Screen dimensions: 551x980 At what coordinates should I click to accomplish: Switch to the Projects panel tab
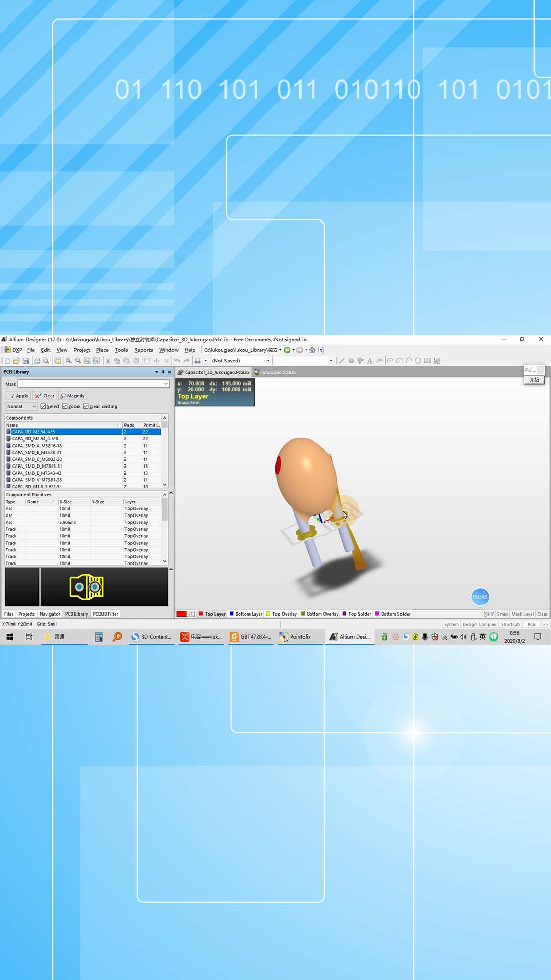[27, 614]
